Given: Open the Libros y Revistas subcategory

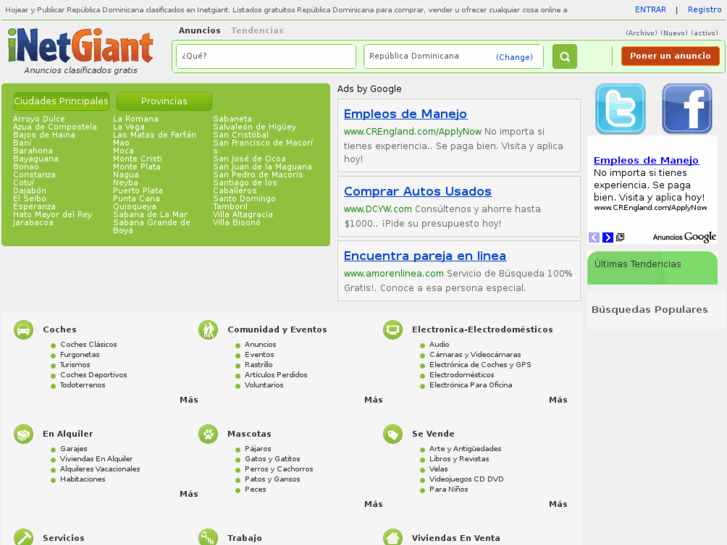Looking at the screenshot, I should (x=459, y=459).
